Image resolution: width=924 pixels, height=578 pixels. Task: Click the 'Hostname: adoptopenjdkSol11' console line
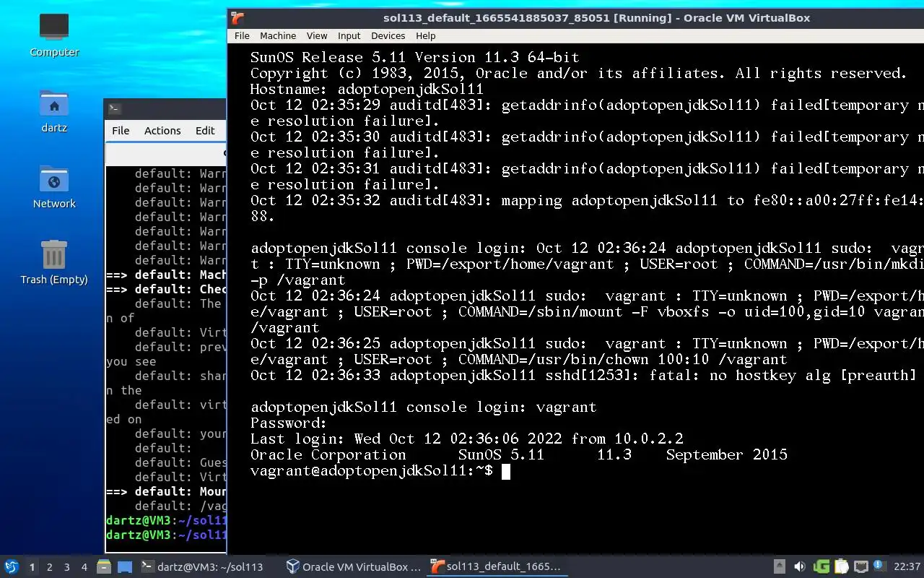point(367,90)
